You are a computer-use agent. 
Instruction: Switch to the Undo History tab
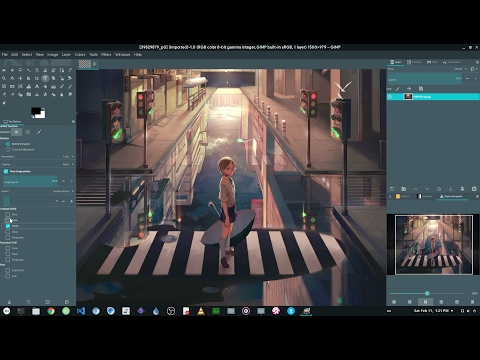click(452, 62)
